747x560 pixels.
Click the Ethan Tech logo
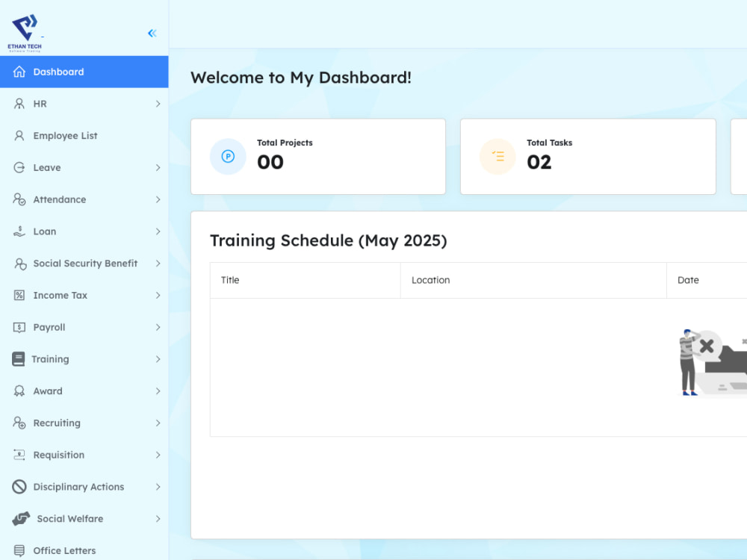click(x=25, y=33)
